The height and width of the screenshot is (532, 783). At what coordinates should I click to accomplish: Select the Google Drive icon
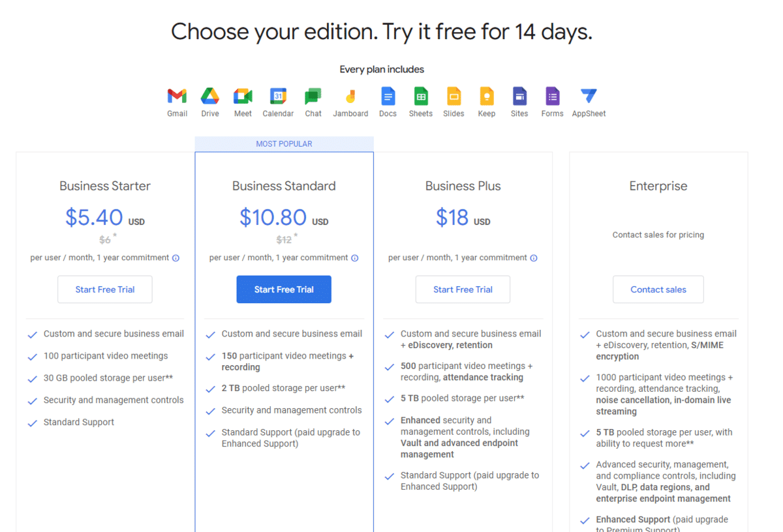pyautogui.click(x=209, y=96)
